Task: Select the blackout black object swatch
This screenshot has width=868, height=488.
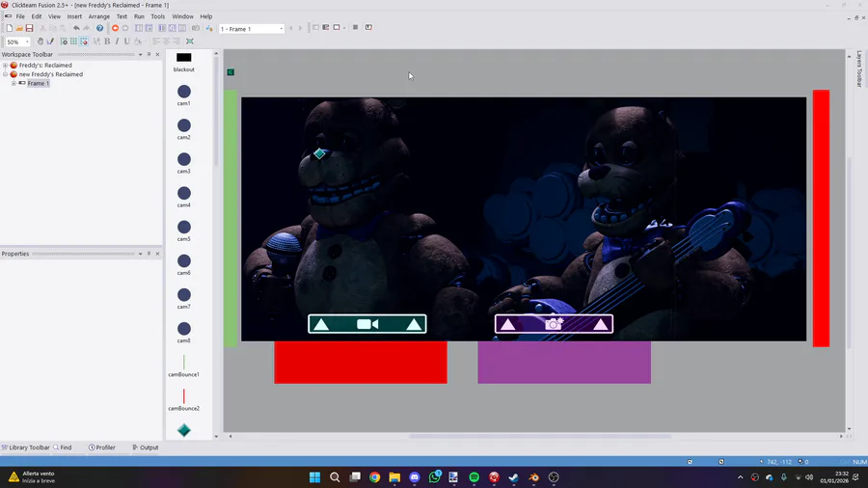Action: 184,58
